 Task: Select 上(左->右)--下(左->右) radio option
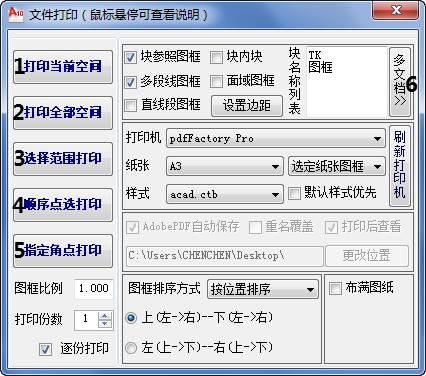pyautogui.click(x=131, y=318)
